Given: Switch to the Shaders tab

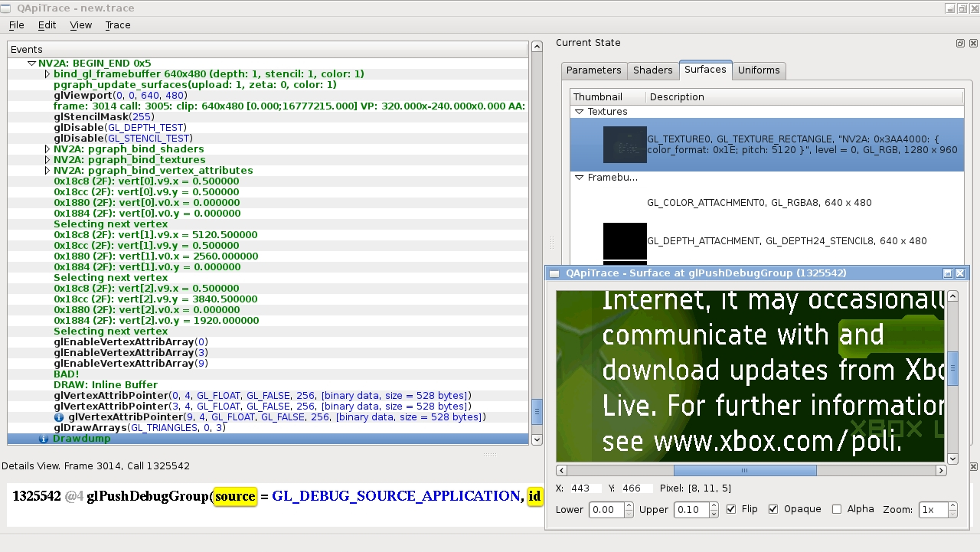Looking at the screenshot, I should 653,70.
